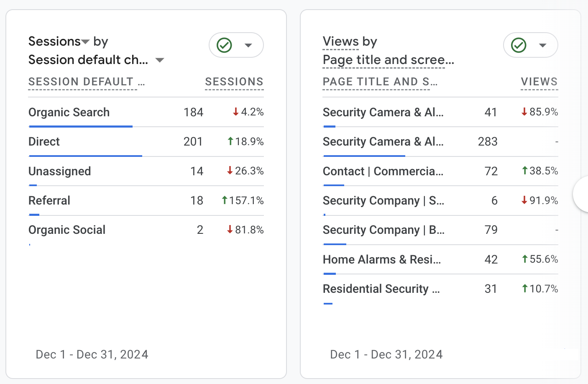Click the Organic Search row label
The height and width of the screenshot is (384, 588).
pyautogui.click(x=69, y=113)
